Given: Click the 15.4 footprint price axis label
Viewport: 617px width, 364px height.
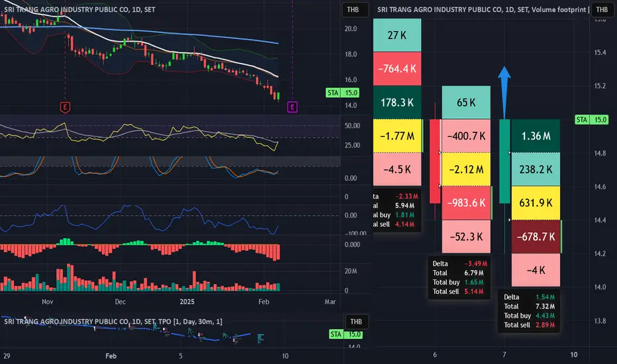Looking at the screenshot, I should [x=600, y=52].
